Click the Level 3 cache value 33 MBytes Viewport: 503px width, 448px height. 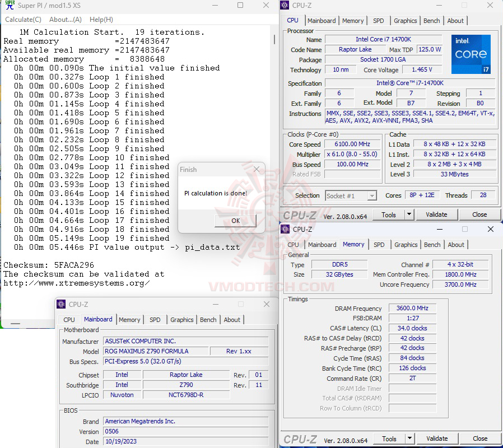(454, 174)
